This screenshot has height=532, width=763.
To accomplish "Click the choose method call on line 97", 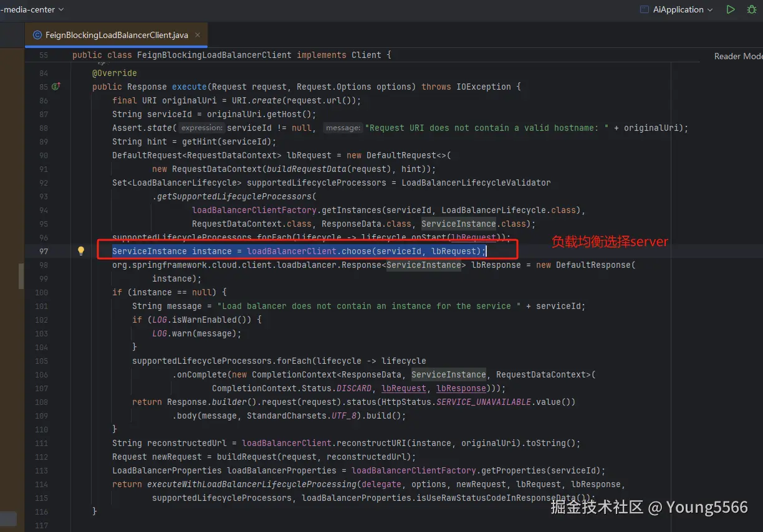I will pos(357,251).
